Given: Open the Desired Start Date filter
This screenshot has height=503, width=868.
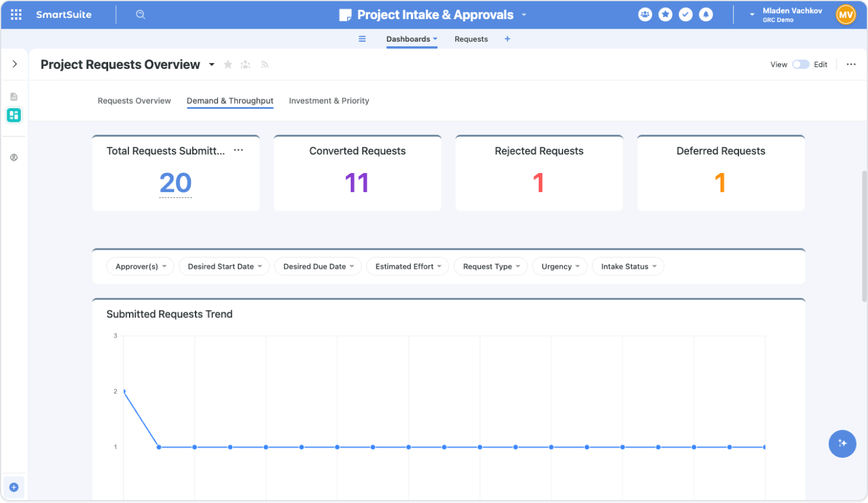Looking at the screenshot, I should (x=224, y=266).
